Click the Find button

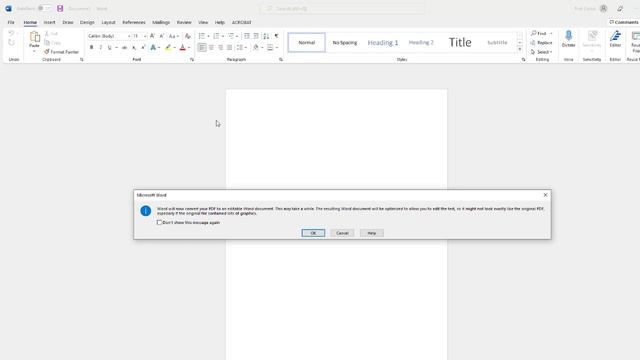tap(539, 33)
